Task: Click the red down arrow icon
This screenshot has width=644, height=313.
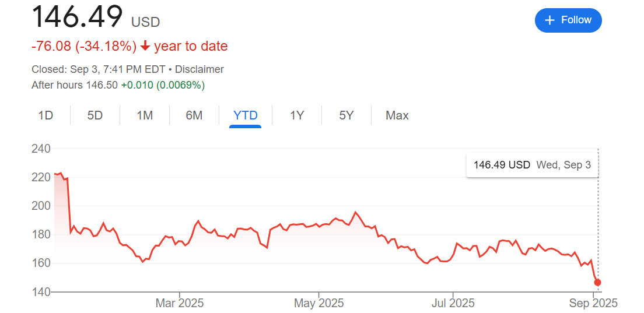Action: click(x=145, y=47)
